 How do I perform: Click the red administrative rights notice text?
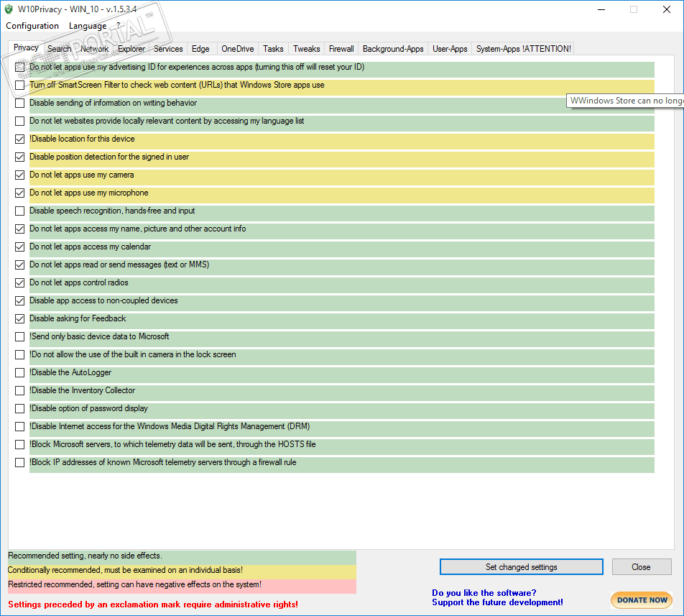[153, 604]
